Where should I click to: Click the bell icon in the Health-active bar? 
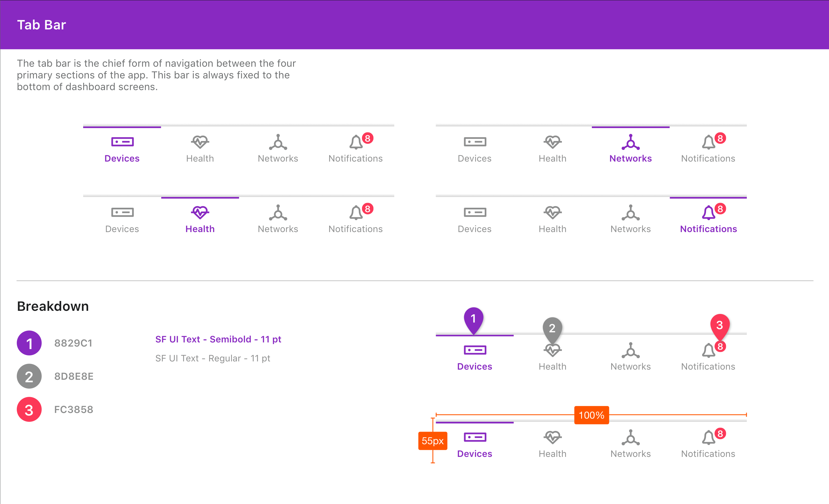(356, 212)
